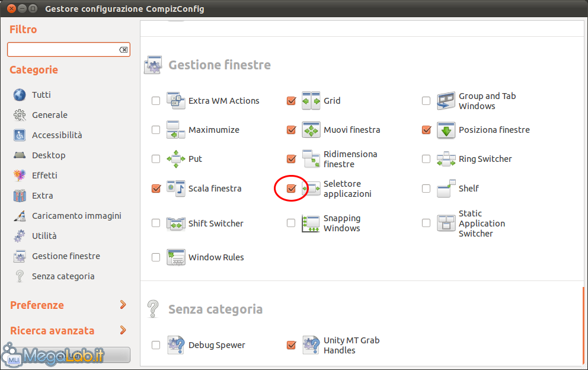
Task: Open the Unity MT Grab Handles icon
Action: click(x=311, y=345)
